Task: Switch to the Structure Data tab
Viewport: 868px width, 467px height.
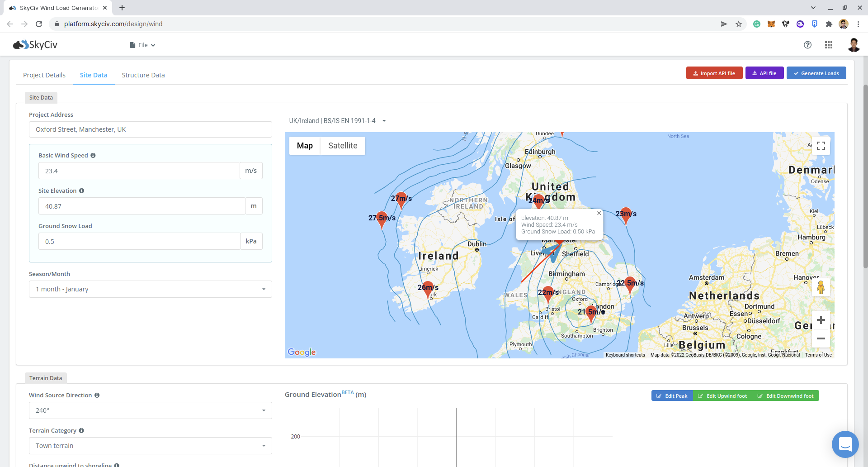Action: pos(143,75)
